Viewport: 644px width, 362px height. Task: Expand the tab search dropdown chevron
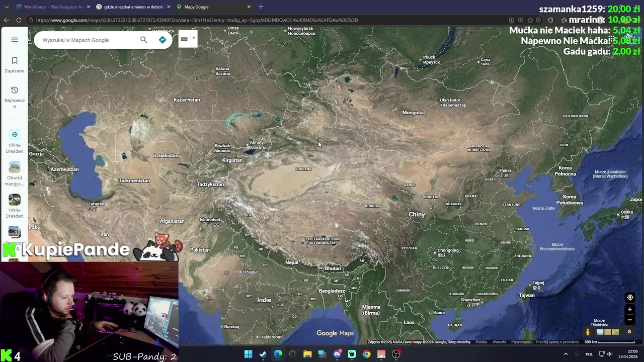(7, 7)
